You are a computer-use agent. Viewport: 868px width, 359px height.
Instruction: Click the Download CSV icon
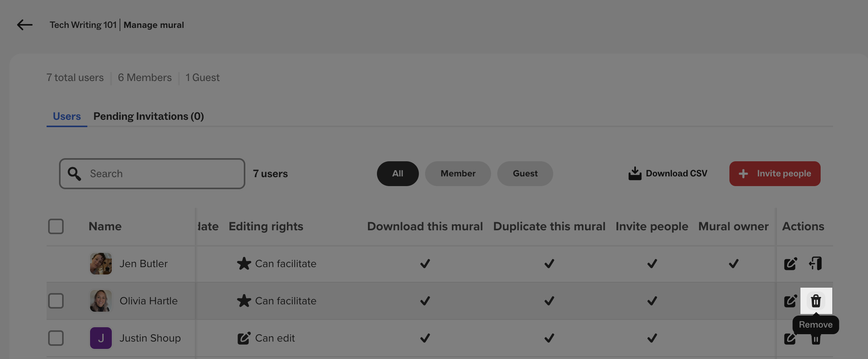(635, 173)
